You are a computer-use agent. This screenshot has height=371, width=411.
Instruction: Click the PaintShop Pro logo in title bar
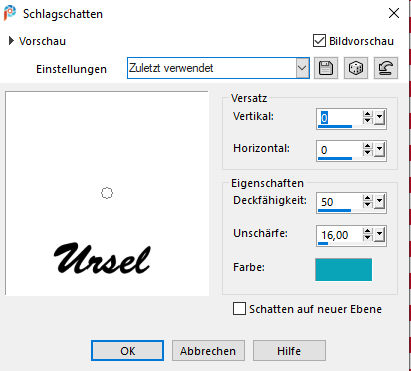pyautogui.click(x=10, y=13)
